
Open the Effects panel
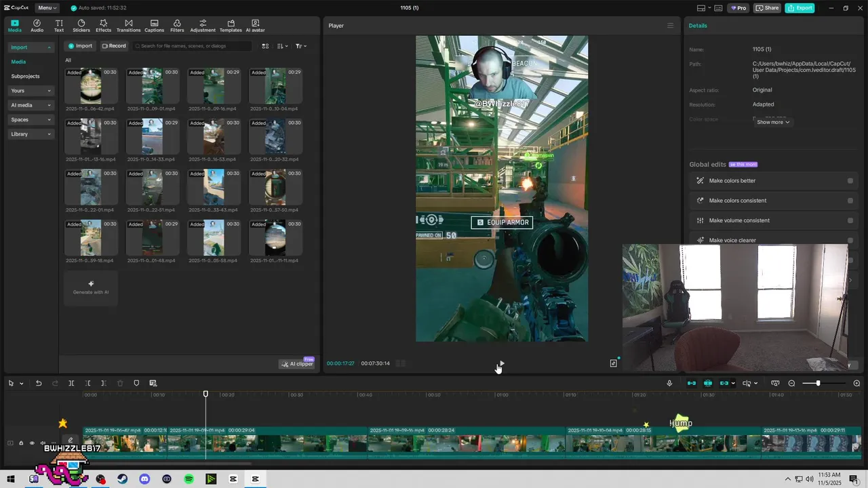[x=103, y=26]
